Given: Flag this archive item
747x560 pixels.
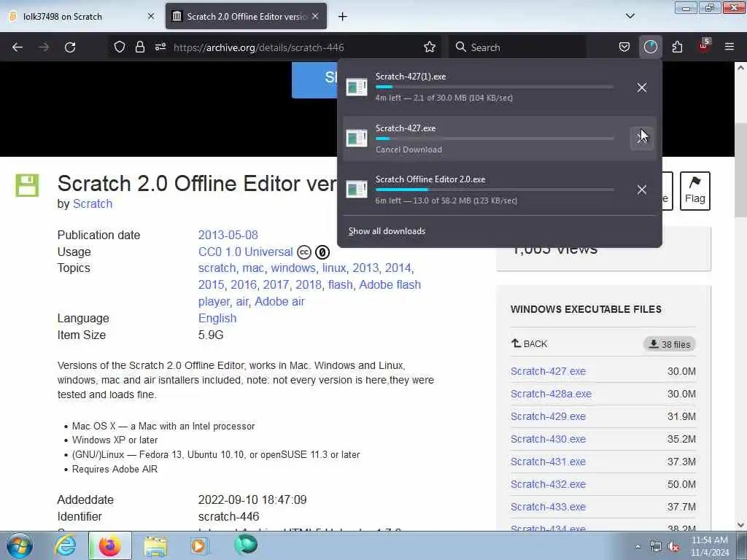Looking at the screenshot, I should click(694, 190).
